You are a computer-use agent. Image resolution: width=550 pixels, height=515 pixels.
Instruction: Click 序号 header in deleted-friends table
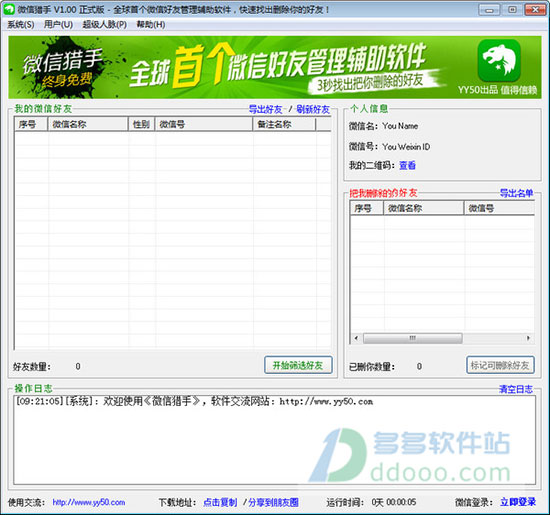pos(367,208)
